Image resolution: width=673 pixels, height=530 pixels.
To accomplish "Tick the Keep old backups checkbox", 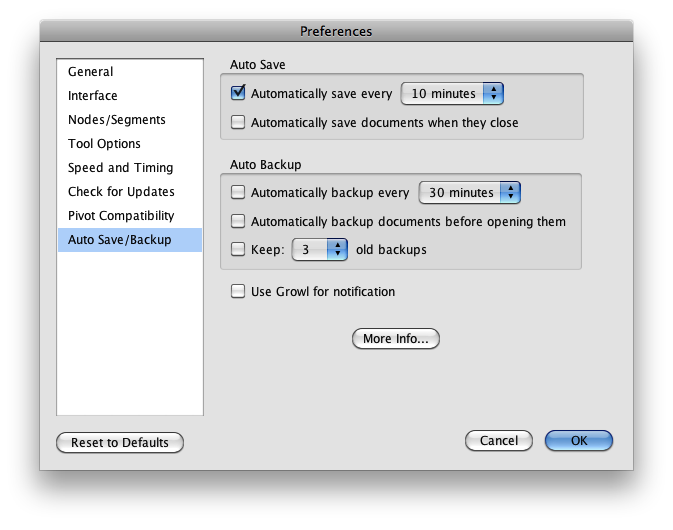I will pyautogui.click(x=238, y=249).
